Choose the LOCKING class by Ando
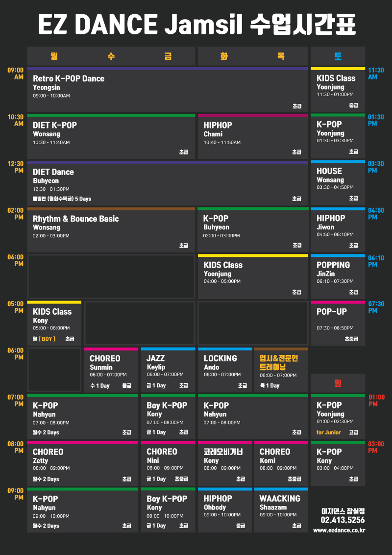 (x=225, y=370)
